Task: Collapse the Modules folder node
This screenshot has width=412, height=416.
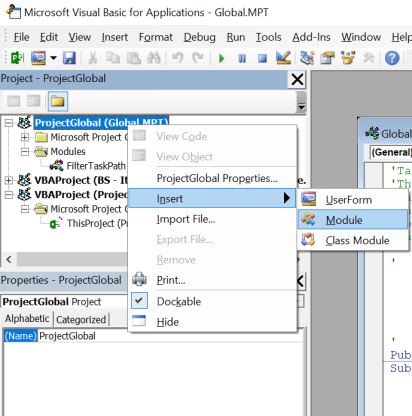Action: [25, 152]
